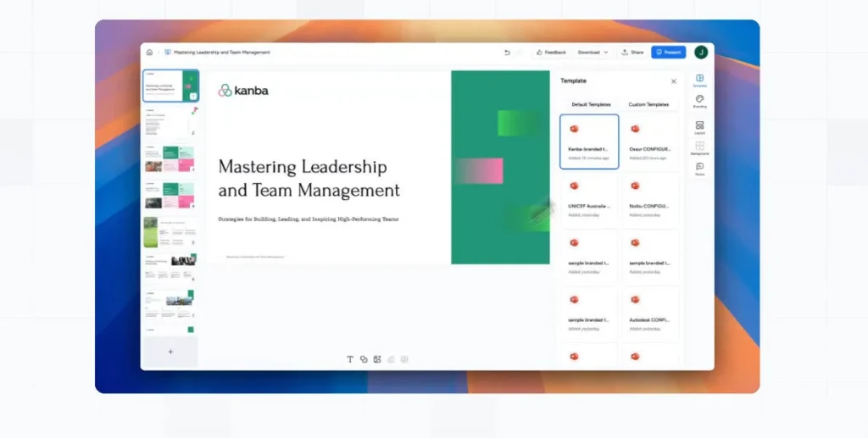Select the greyed chart tool icon

[x=391, y=359]
